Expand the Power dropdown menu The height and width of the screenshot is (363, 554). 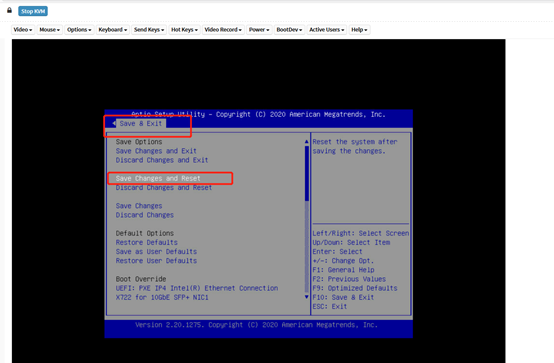pyautogui.click(x=259, y=30)
